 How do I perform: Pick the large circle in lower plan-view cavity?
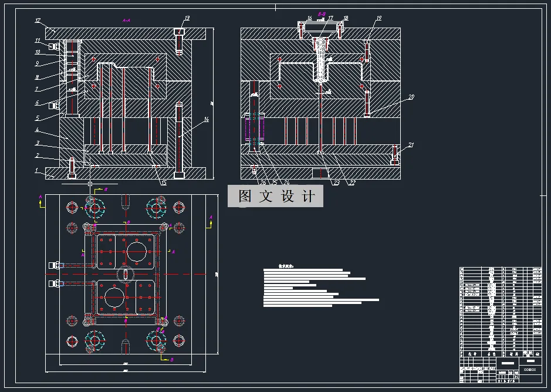pos(115,298)
